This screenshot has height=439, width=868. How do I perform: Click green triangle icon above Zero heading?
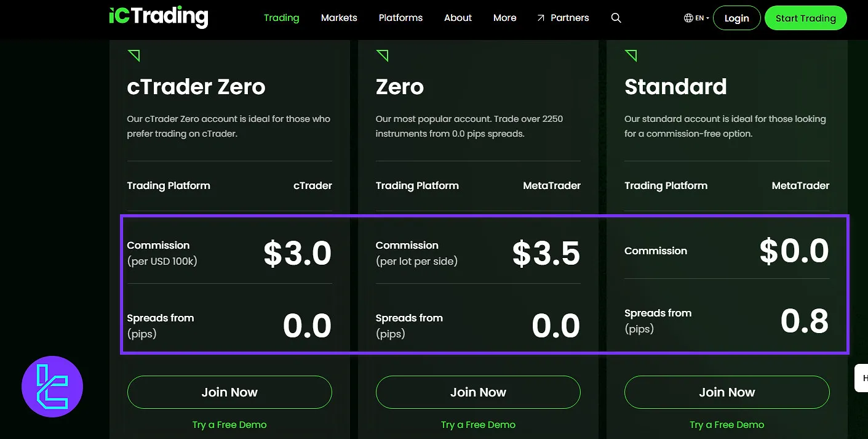(382, 56)
